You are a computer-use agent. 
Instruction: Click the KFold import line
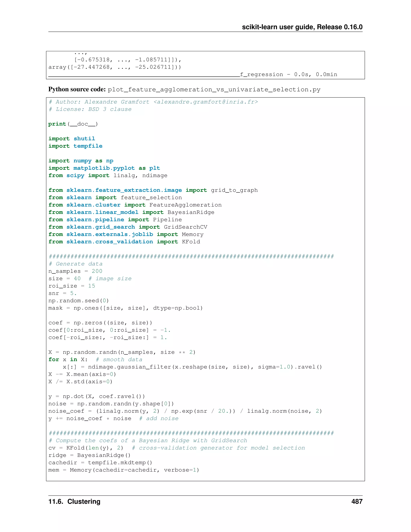124,242
